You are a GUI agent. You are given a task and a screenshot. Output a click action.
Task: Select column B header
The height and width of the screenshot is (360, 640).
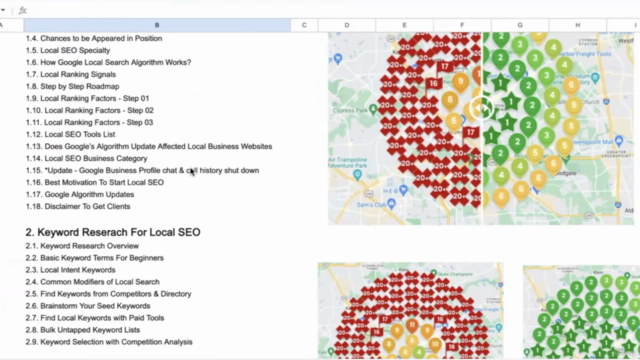coord(157,25)
